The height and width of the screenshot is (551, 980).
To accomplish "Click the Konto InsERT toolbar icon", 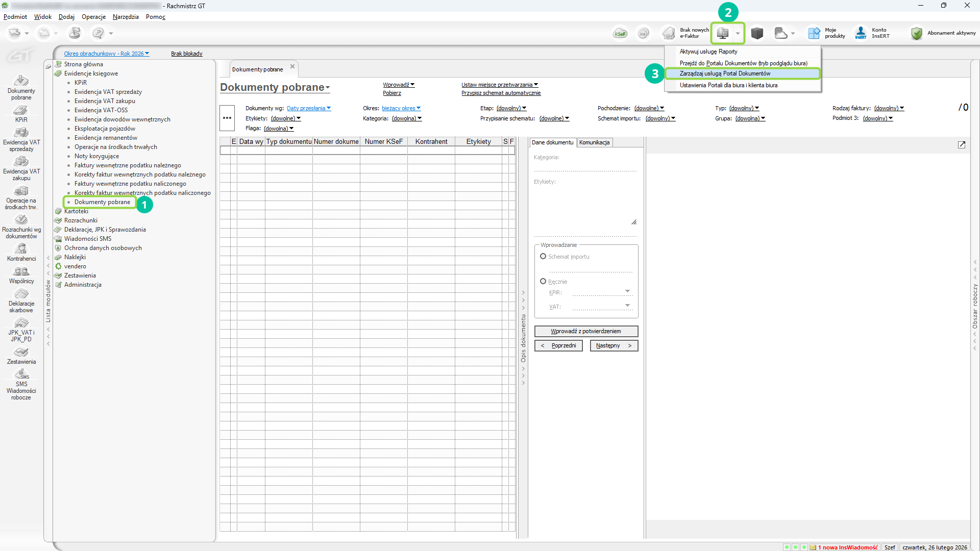I will (x=861, y=33).
